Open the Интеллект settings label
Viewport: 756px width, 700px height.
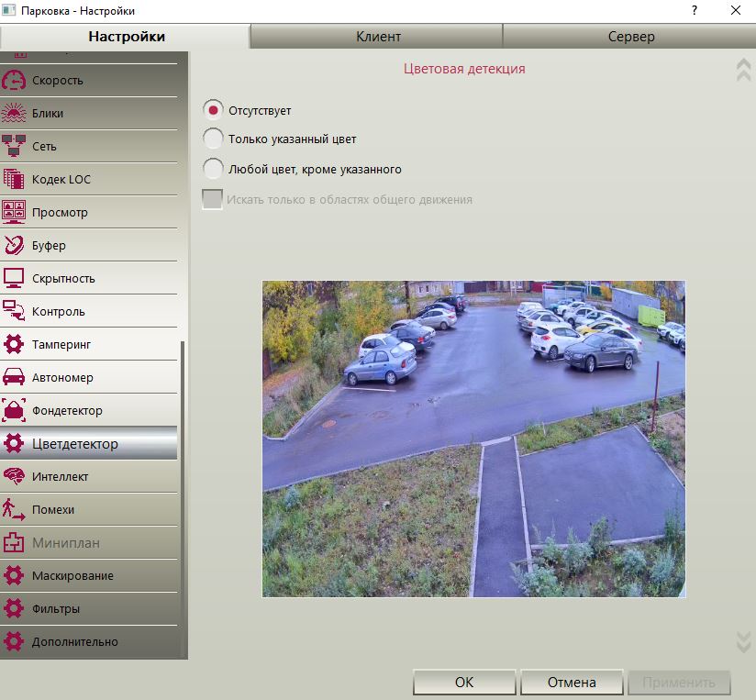point(60,476)
